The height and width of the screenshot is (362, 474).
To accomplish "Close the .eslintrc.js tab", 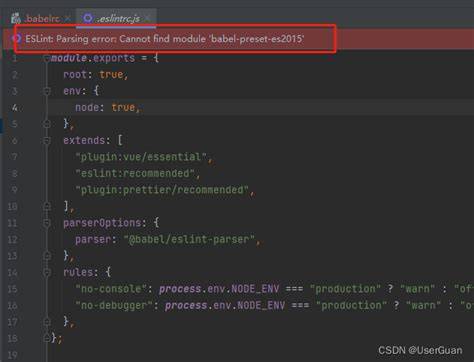I will pos(147,19).
